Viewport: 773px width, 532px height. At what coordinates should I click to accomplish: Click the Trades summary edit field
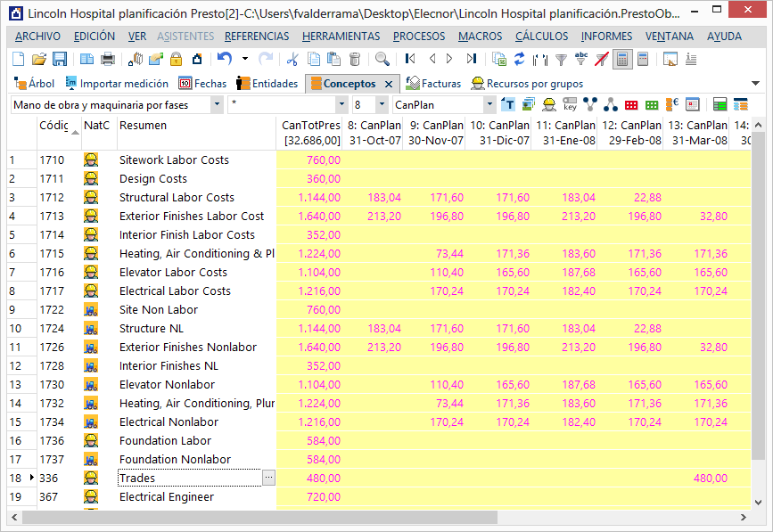tap(190, 478)
